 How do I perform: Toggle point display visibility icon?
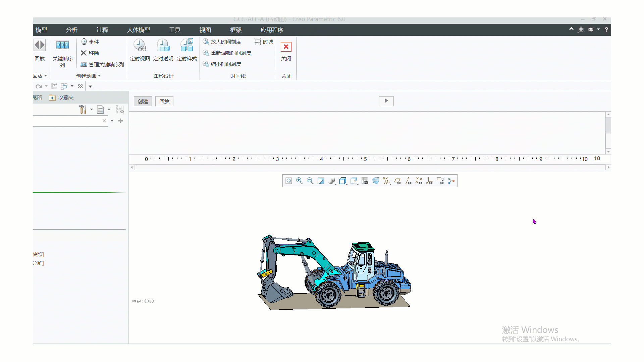tap(419, 181)
